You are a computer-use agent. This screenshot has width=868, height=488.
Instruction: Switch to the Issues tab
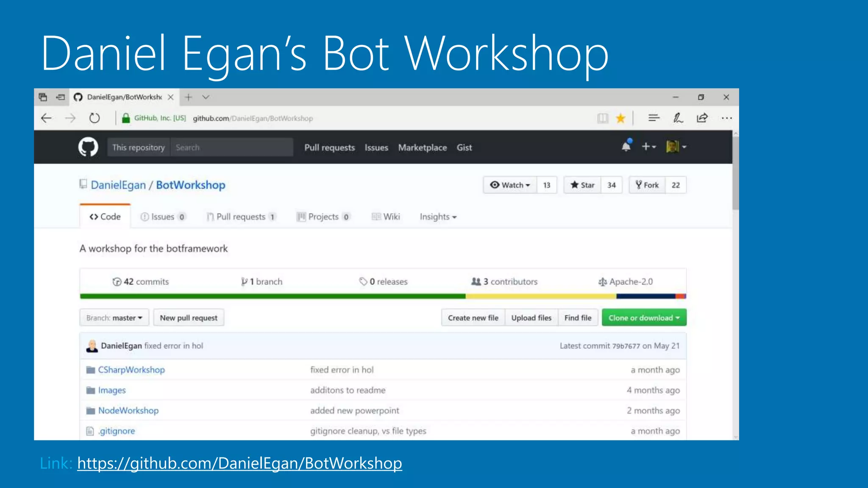163,217
